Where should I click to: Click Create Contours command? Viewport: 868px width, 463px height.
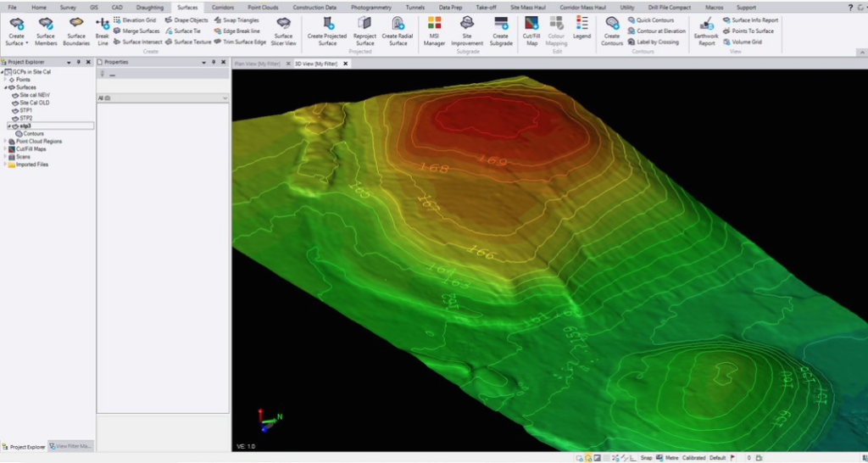pyautogui.click(x=612, y=31)
